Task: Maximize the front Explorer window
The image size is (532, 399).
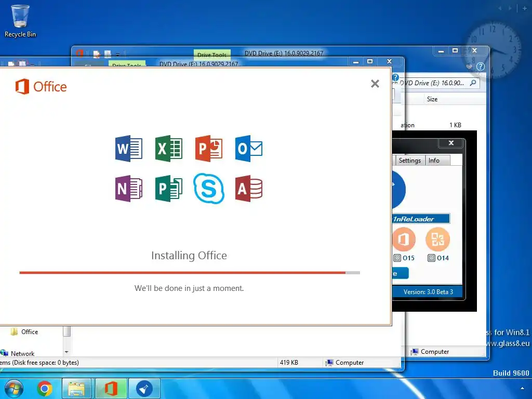Action: [x=370, y=61]
